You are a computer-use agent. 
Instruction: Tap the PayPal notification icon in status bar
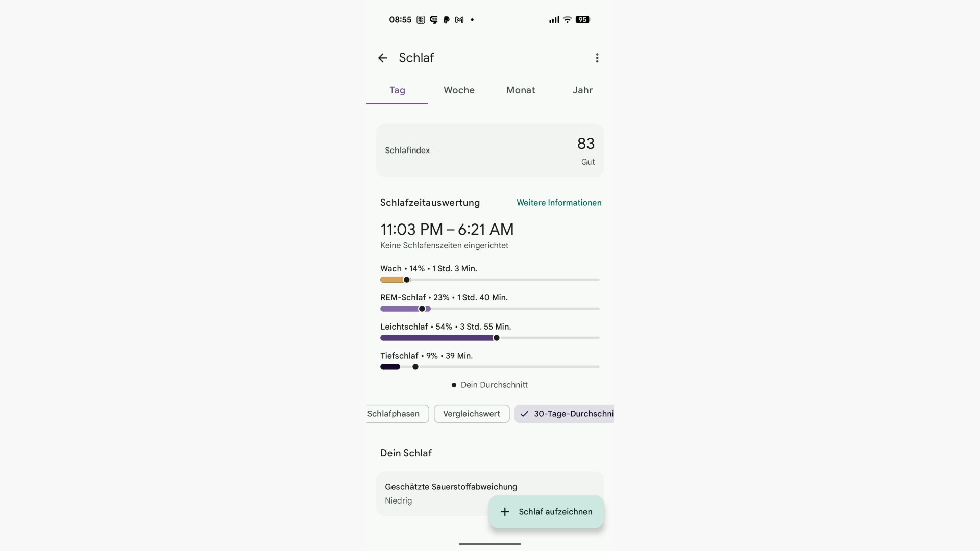[447, 20]
